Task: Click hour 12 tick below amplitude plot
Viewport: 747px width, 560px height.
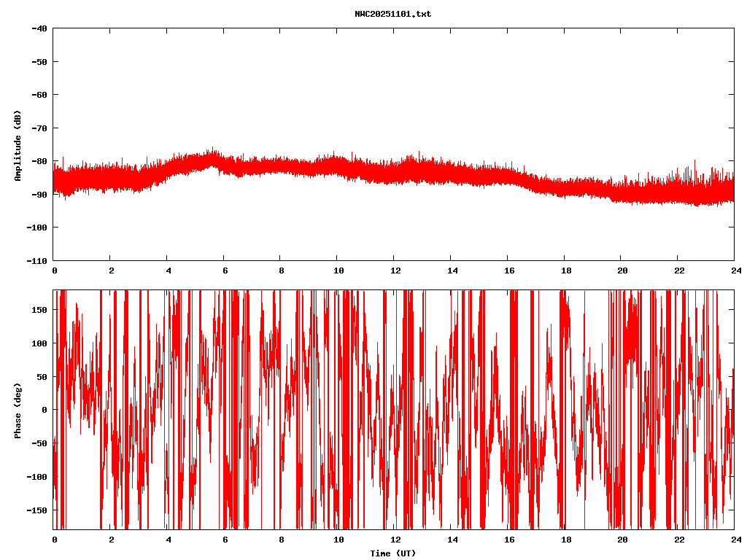Action: coord(395,270)
